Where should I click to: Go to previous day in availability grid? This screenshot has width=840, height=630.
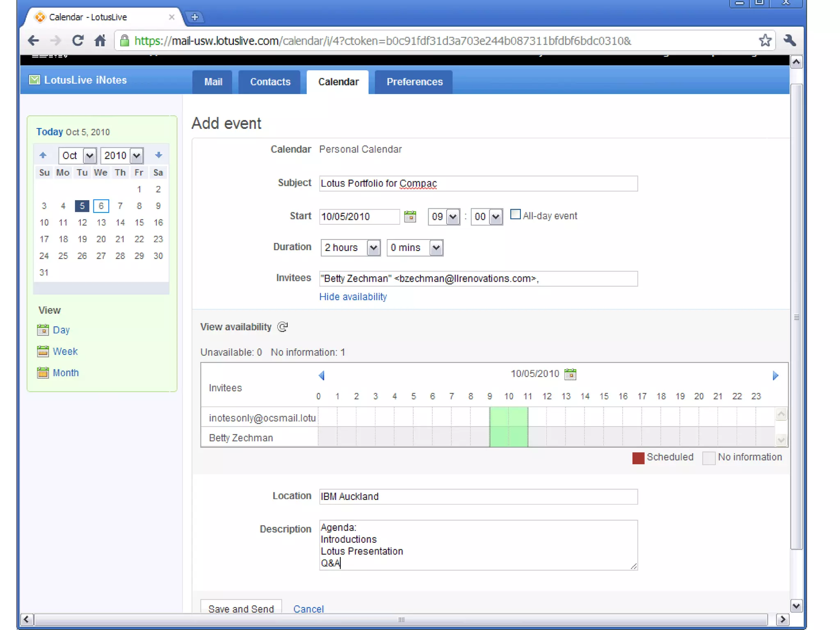point(322,375)
